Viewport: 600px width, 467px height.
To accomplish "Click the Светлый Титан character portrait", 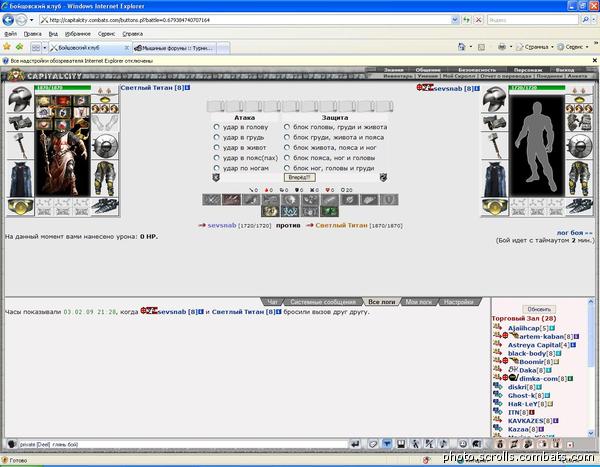I will pyautogui.click(x=63, y=146).
